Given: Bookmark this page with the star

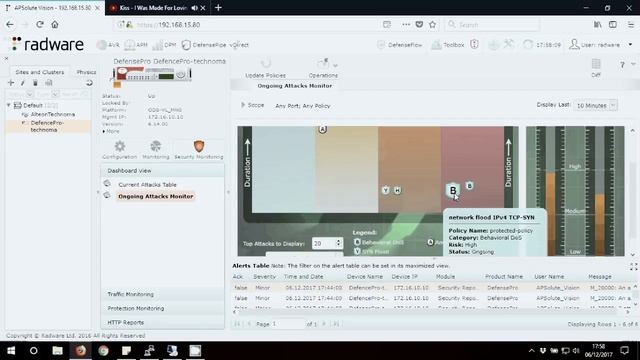Looking at the screenshot, I should coord(433,24).
